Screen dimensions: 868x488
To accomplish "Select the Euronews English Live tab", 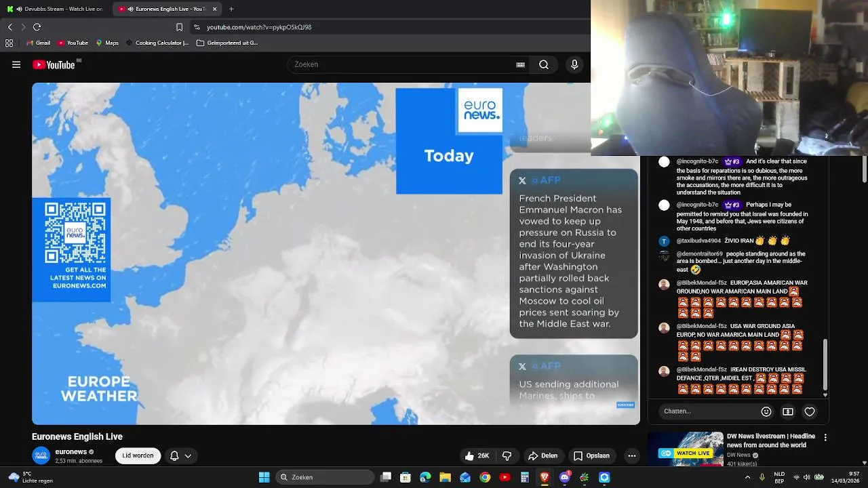I will pyautogui.click(x=166, y=9).
